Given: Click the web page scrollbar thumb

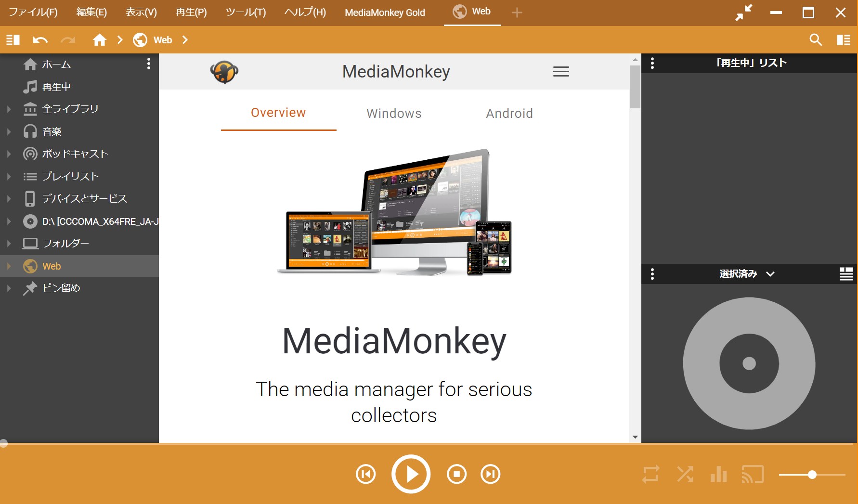Looking at the screenshot, I should coord(635,87).
